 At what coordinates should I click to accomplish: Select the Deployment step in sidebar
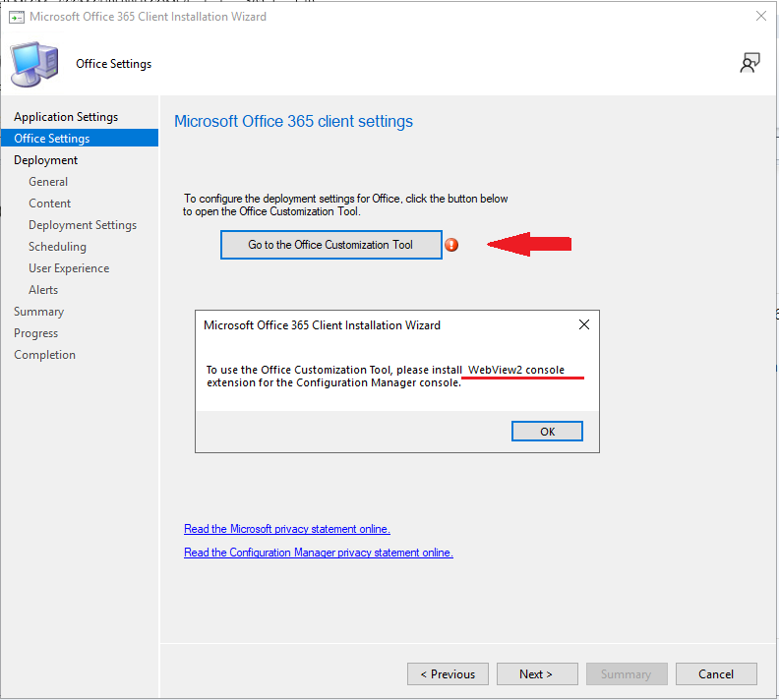(45, 160)
